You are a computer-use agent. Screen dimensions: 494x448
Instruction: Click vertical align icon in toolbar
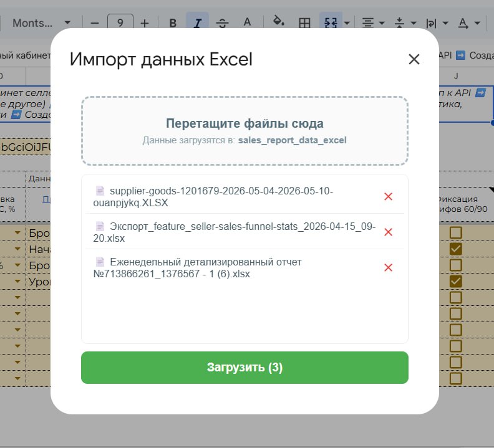coord(399,22)
